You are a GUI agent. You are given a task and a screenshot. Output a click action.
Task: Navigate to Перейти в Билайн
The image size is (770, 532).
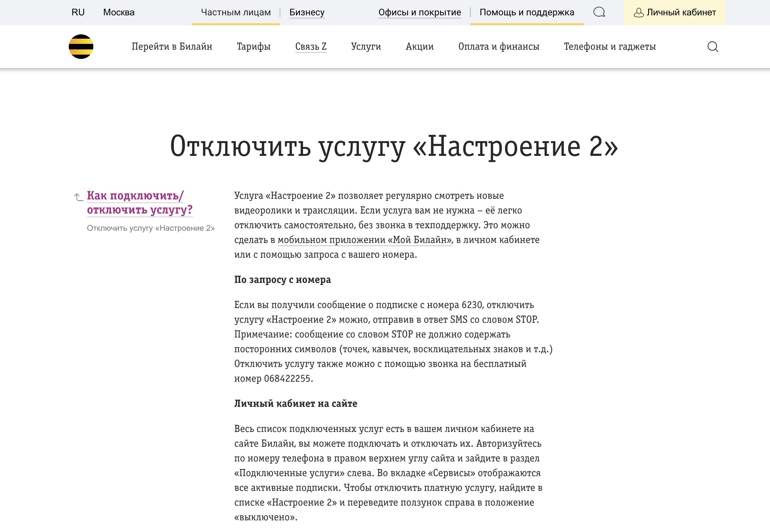point(172,46)
